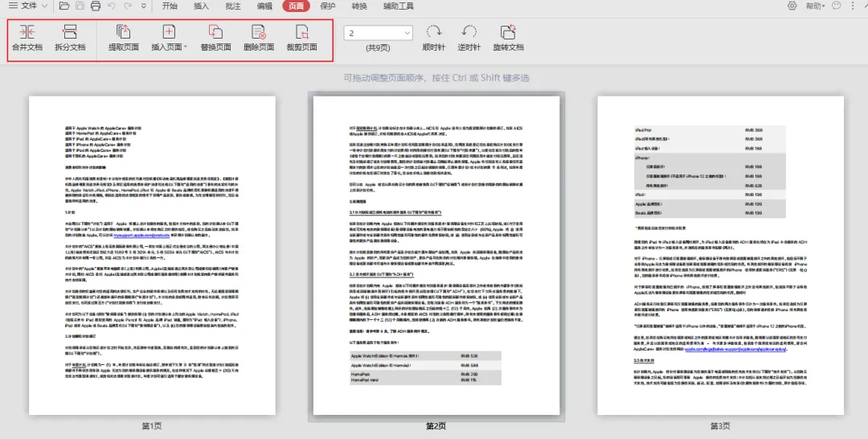This screenshot has width=868, height=439.
Task: Click the undo arrow icon
Action: click(112, 6)
